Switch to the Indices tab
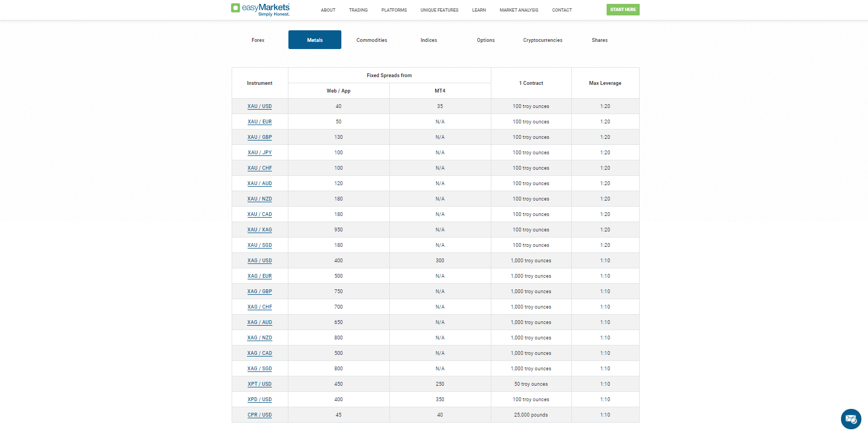868x437 pixels. 428,40
